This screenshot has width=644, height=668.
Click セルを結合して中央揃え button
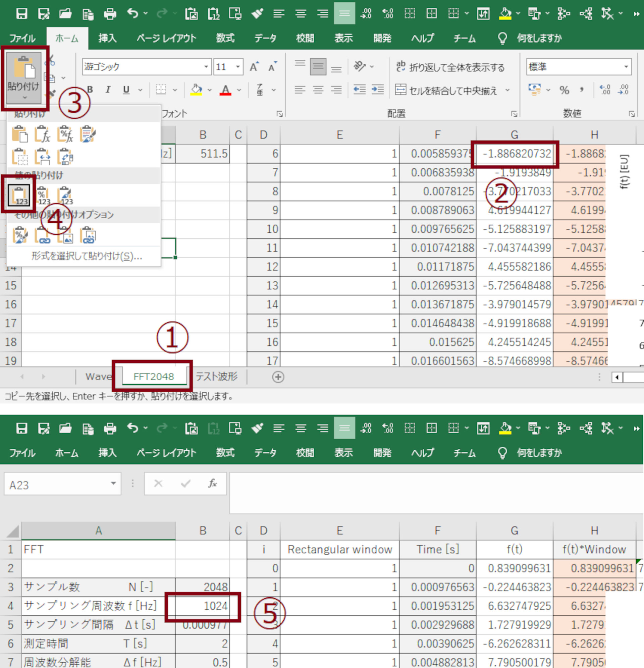[x=446, y=90]
